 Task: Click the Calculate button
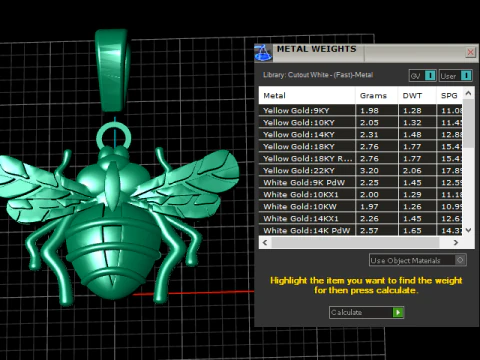click(x=366, y=312)
